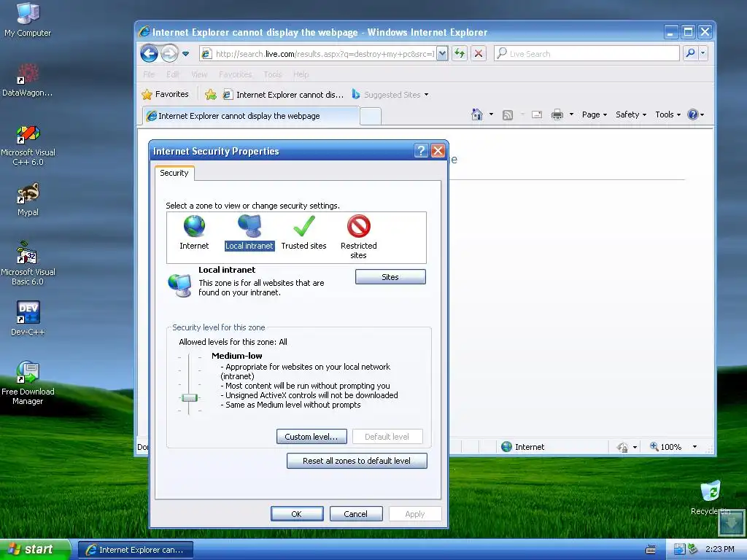
Task: Click the on-screen keyboard tray icon
Action: (650, 550)
